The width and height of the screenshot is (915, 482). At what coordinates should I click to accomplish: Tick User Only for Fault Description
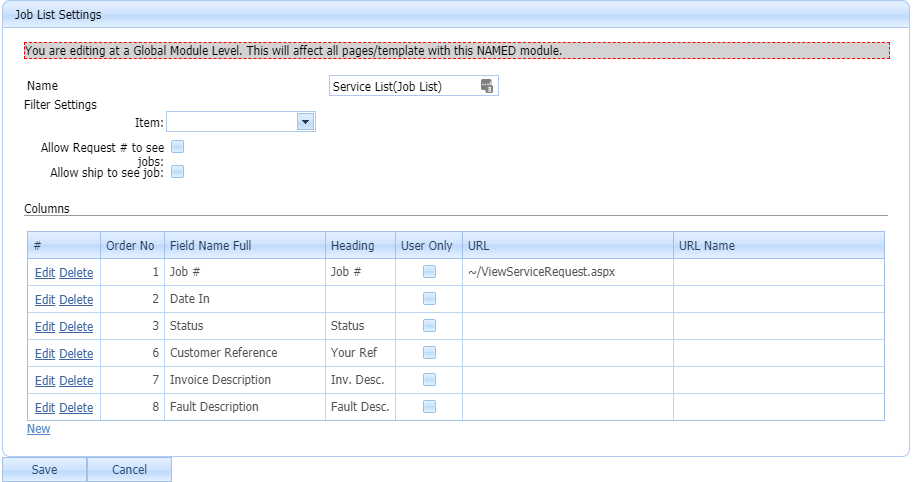pyautogui.click(x=429, y=406)
